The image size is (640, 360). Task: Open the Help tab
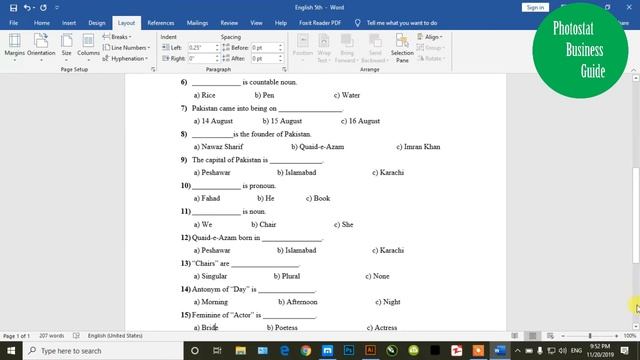[280, 23]
